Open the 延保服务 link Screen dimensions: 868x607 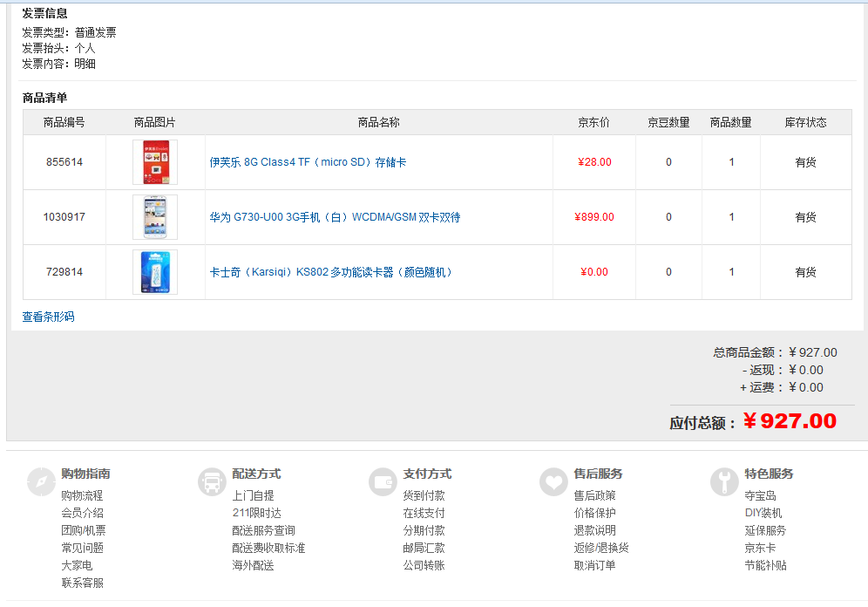click(765, 530)
